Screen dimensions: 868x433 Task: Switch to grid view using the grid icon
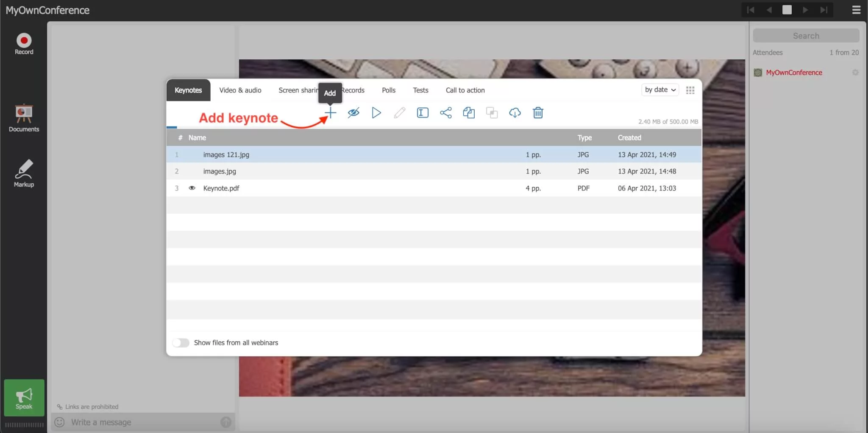[x=690, y=89]
